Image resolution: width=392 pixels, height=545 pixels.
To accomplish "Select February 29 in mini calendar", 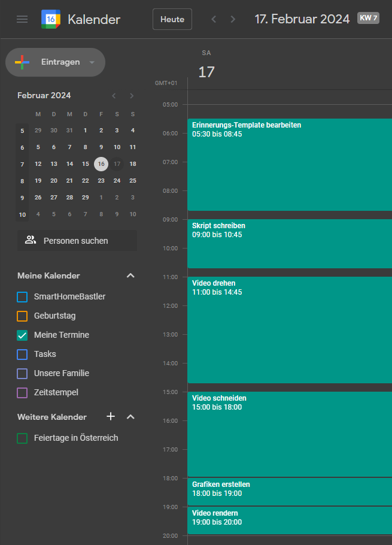I will [86, 197].
